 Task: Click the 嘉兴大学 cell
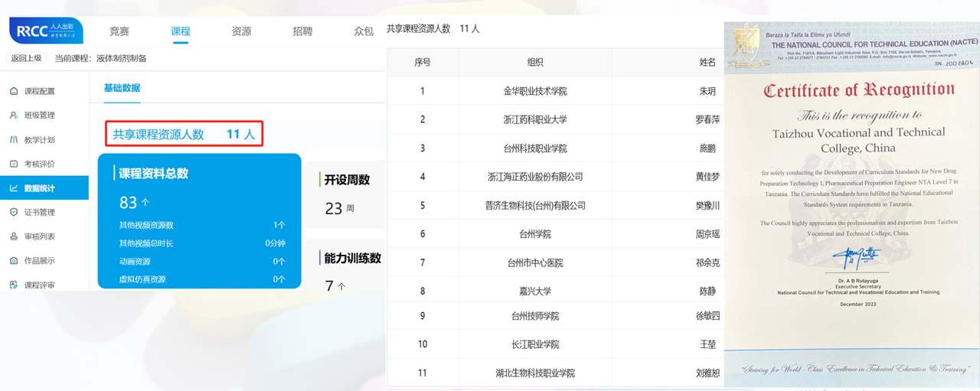coord(535,292)
